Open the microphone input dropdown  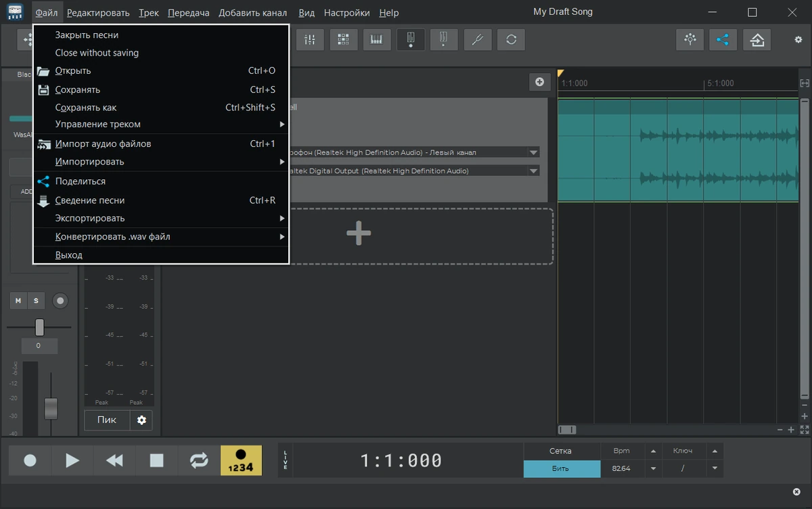click(x=533, y=153)
